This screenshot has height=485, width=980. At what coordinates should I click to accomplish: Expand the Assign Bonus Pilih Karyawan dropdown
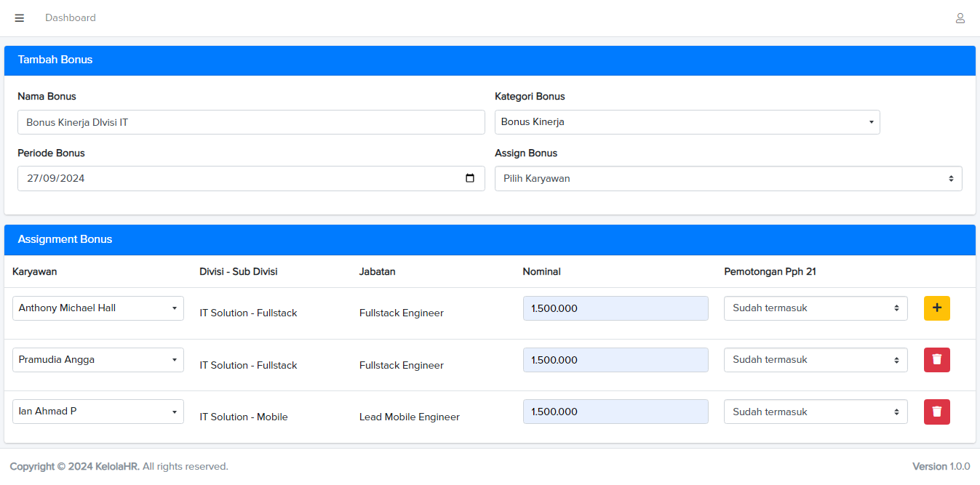coord(728,178)
